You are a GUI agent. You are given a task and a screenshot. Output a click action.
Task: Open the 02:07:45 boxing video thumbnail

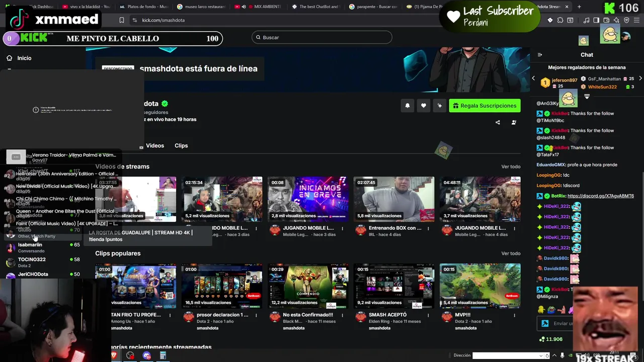[x=394, y=199]
